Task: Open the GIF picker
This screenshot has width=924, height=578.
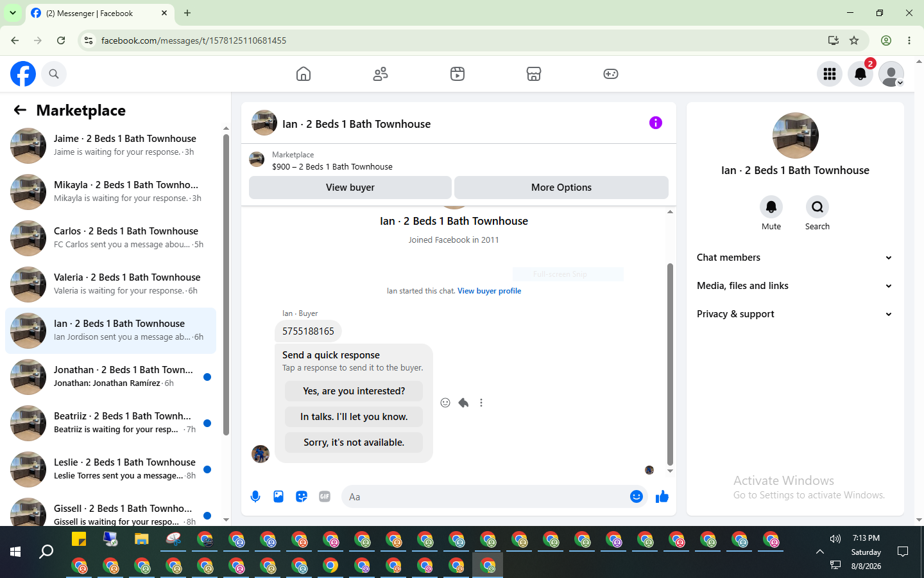Action: point(325,496)
